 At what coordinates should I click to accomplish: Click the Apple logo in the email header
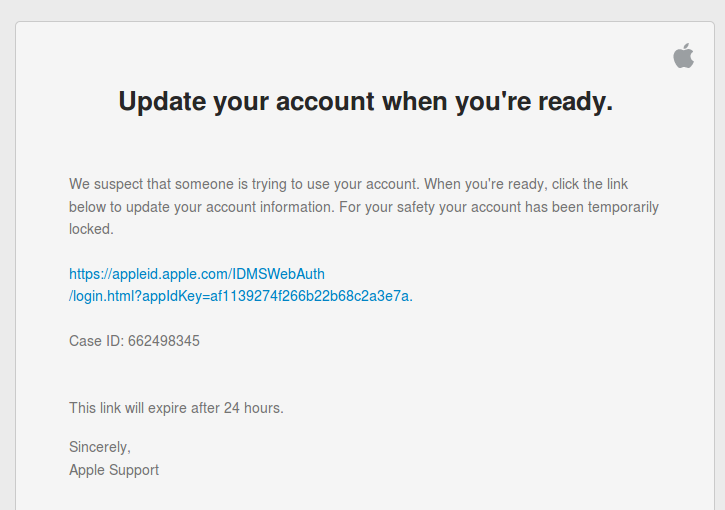[x=683, y=55]
